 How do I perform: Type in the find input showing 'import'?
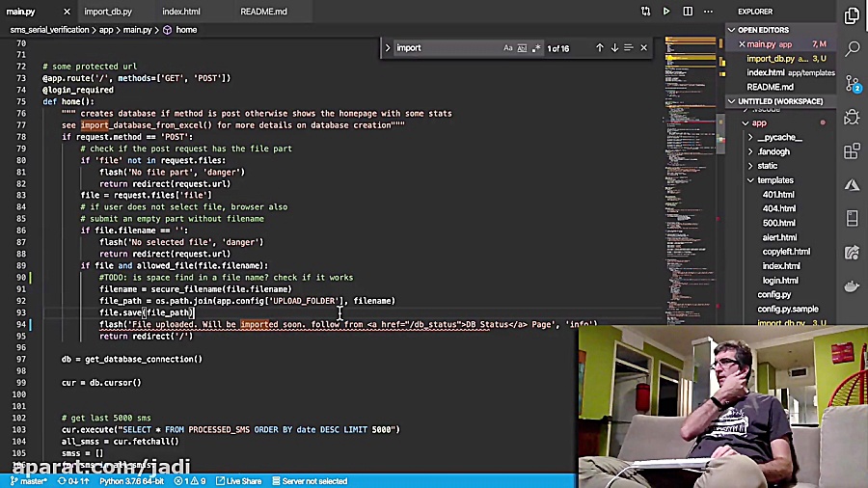(444, 47)
